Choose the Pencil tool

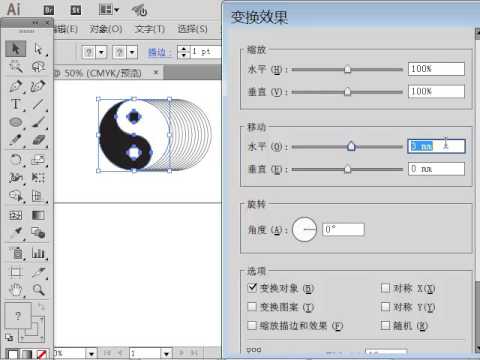tap(15, 140)
